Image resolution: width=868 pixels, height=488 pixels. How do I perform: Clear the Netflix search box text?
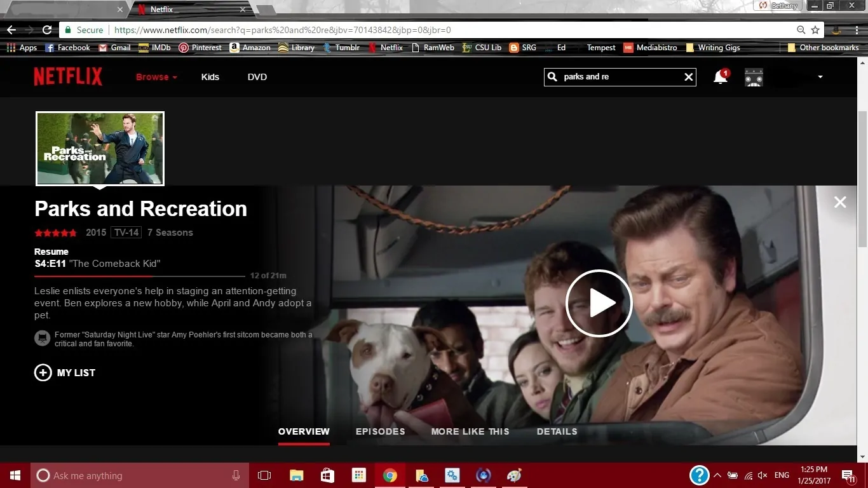688,77
